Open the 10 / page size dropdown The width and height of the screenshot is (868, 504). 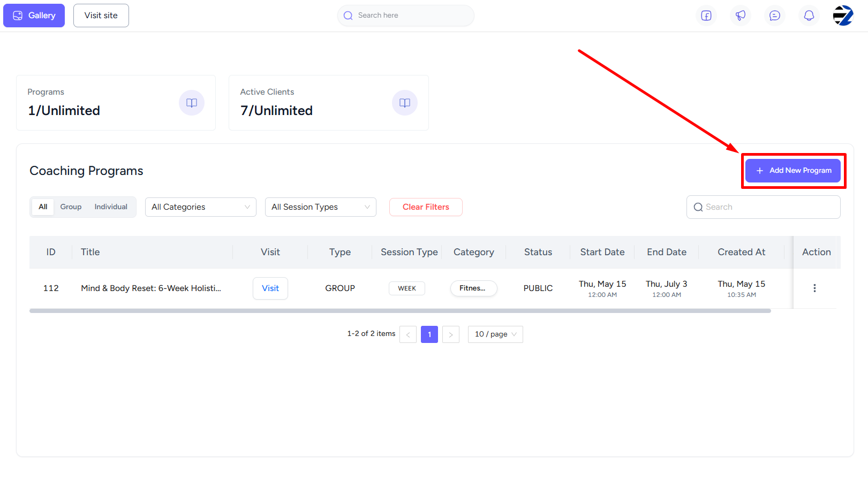495,334
